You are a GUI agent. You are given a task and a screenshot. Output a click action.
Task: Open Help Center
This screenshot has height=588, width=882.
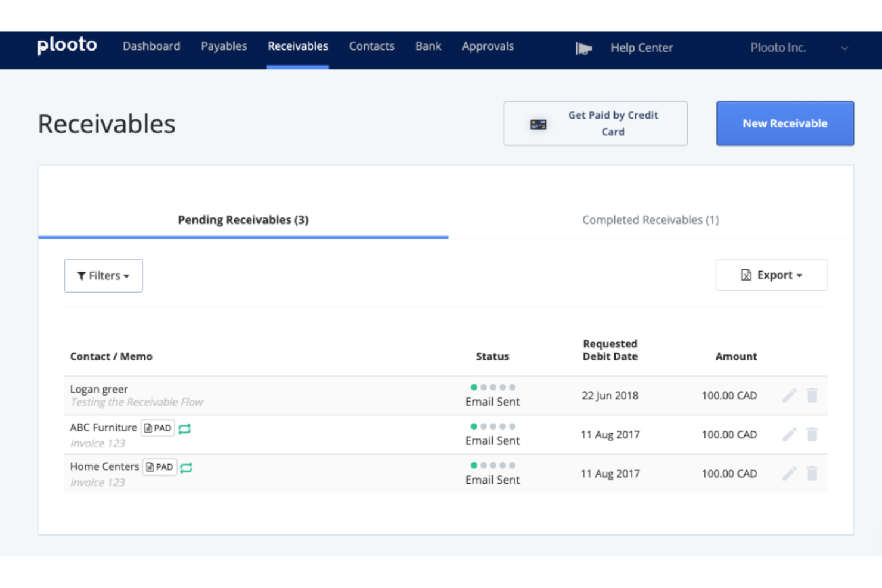coord(641,48)
